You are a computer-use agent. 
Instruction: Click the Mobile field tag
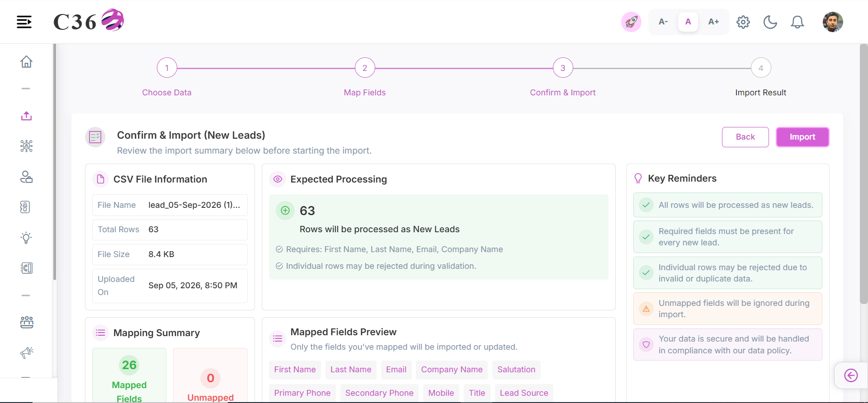point(441,393)
